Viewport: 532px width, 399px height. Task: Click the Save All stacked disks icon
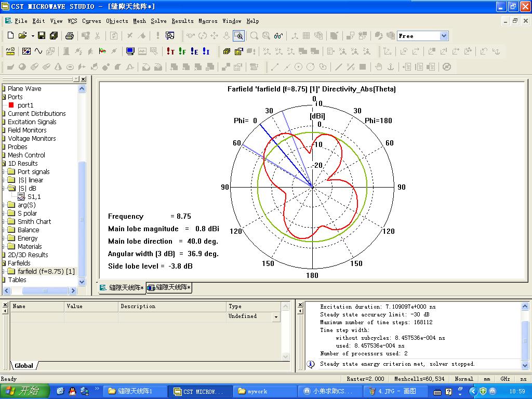pos(54,36)
